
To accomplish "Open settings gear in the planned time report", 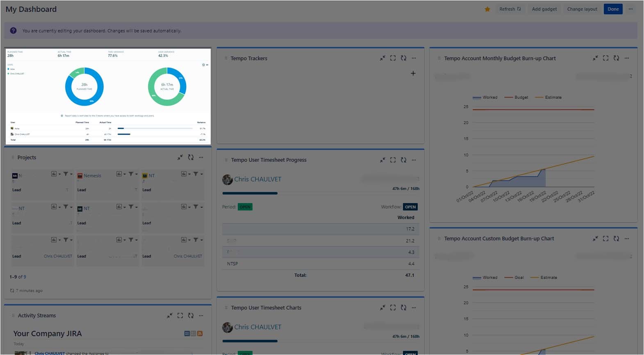I will tap(203, 65).
